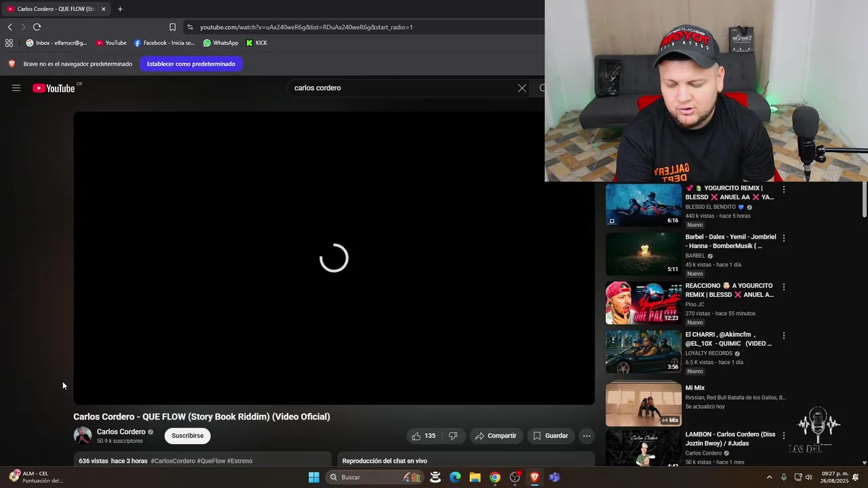Reload the page with the refresh icon
This screenshot has height=488, width=868.
[37, 27]
